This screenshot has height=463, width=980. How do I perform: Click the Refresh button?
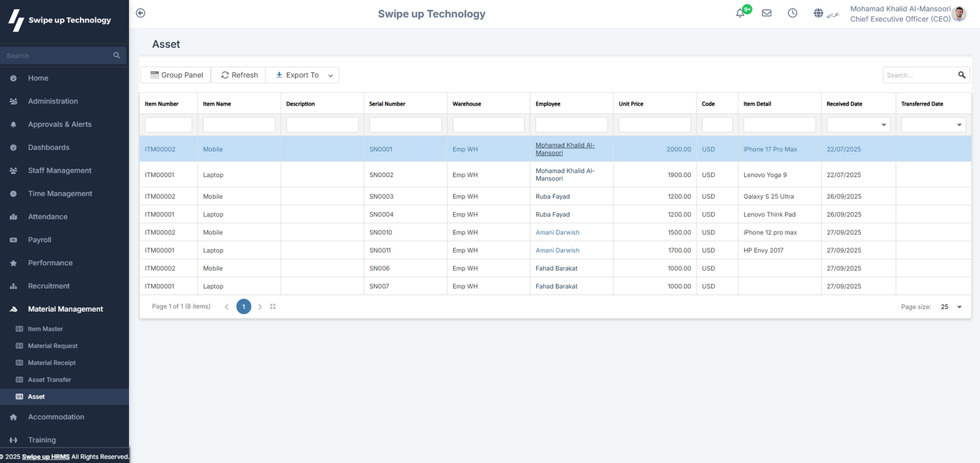click(x=238, y=75)
